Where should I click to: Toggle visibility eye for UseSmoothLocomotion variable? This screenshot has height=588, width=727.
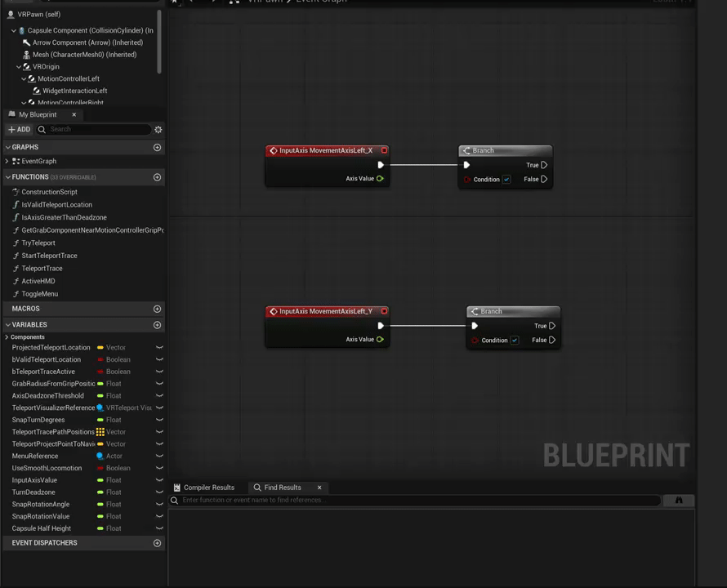click(x=159, y=468)
